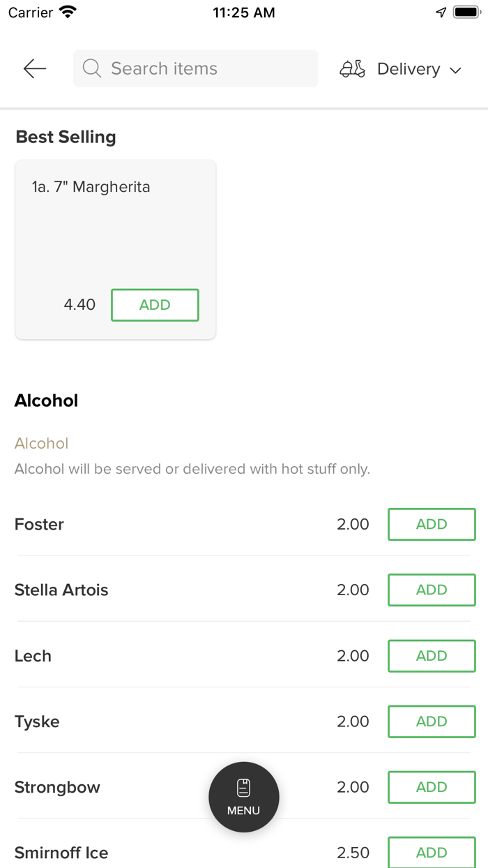Focus the Search items field

tap(202, 68)
